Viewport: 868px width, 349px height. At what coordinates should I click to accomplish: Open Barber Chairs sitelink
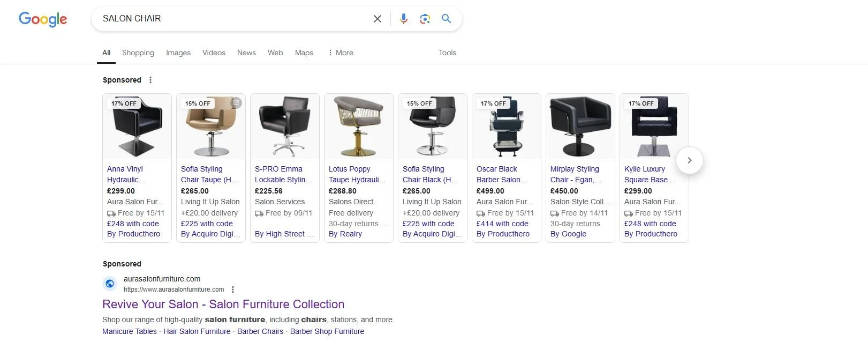pyautogui.click(x=260, y=331)
